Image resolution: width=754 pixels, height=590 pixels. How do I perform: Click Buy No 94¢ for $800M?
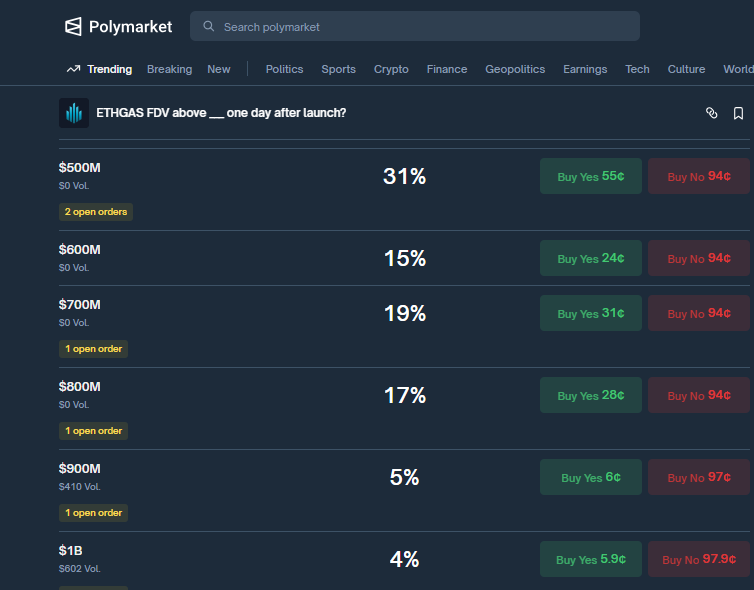coord(699,395)
